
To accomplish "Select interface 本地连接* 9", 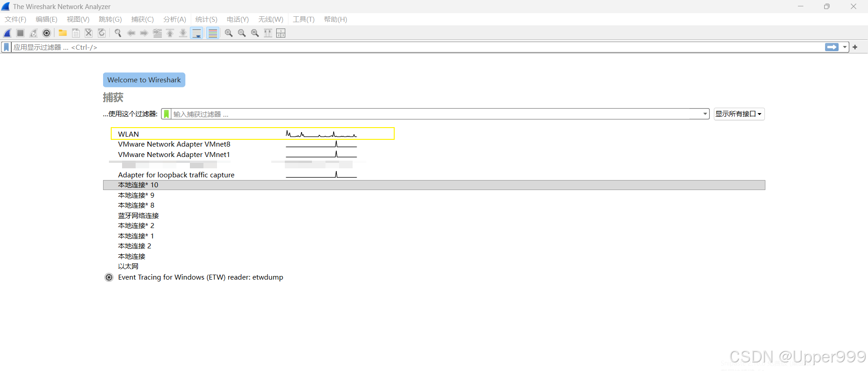I will pyautogui.click(x=136, y=195).
